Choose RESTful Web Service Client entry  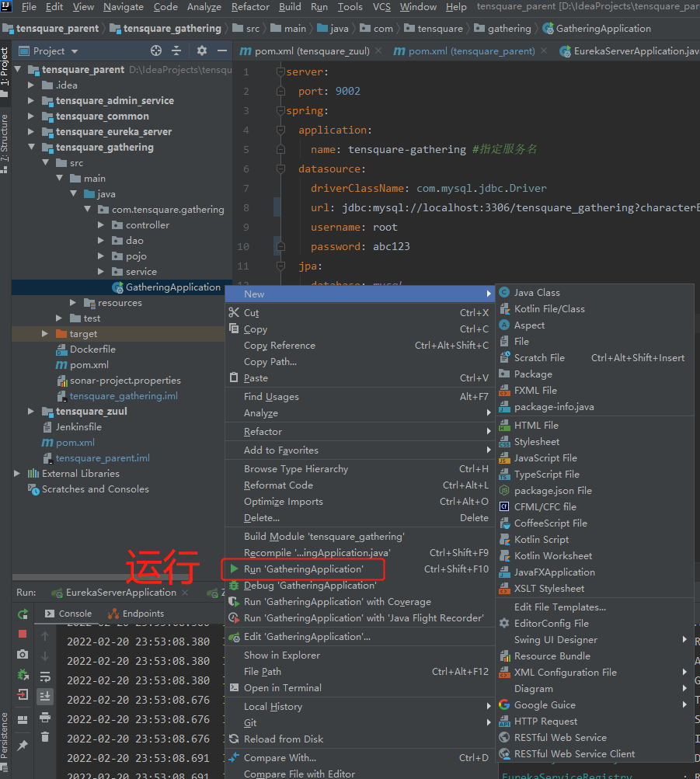click(x=594, y=753)
